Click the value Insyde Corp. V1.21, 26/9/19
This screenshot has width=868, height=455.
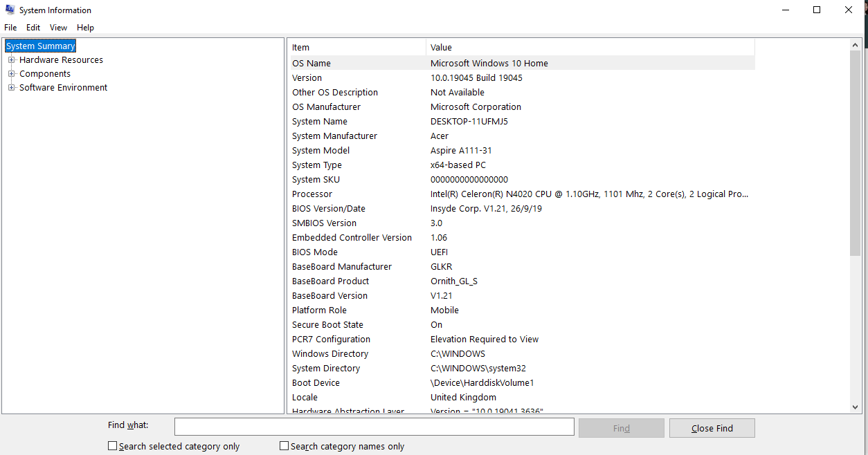[x=486, y=208]
